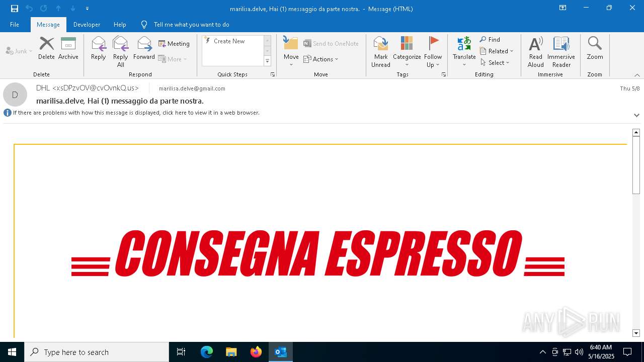Forward this message

pos(144,49)
